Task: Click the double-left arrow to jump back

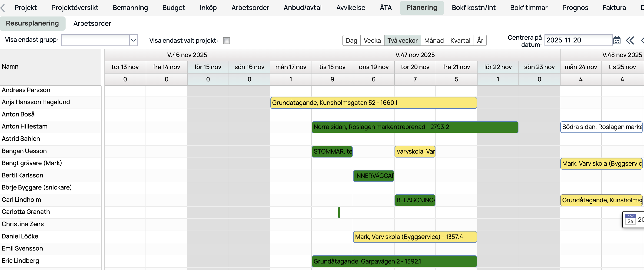Action: 630,40
